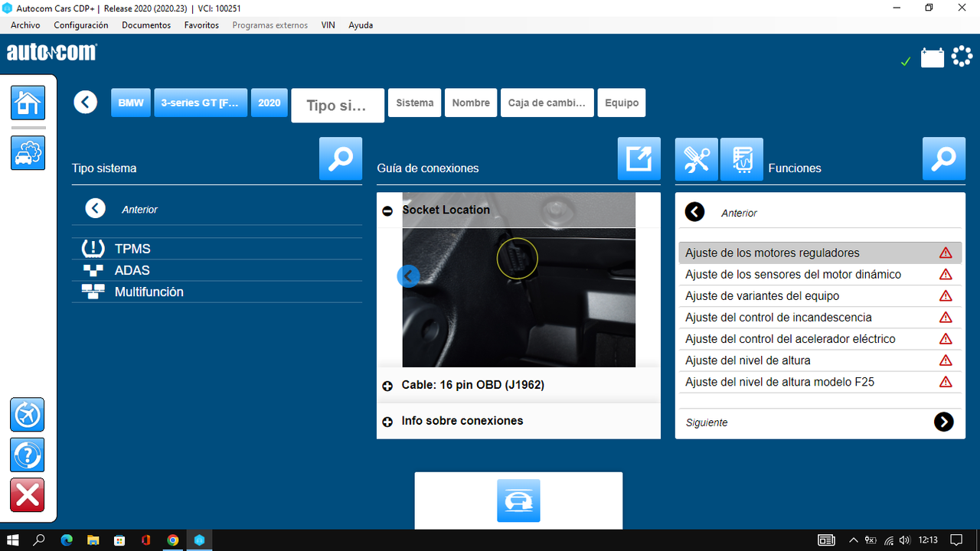Select the 2020 year button
This screenshot has width=980, height=551.
click(269, 103)
